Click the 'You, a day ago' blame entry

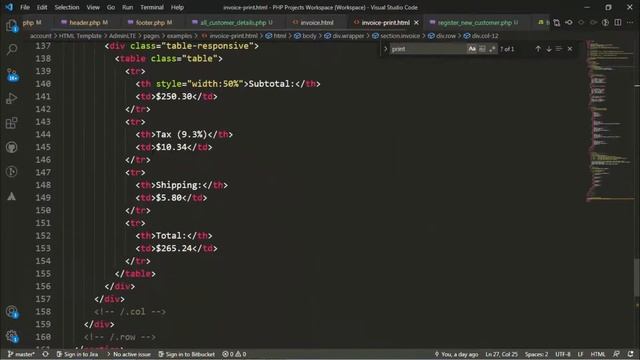[456, 354]
